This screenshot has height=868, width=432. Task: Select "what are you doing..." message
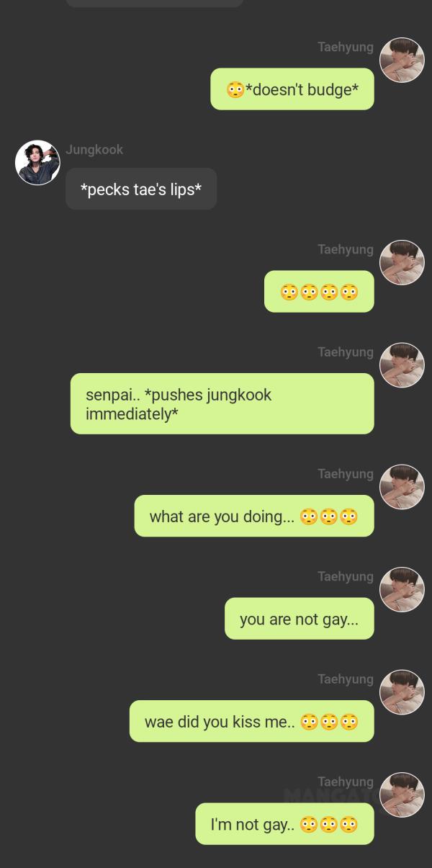click(254, 516)
